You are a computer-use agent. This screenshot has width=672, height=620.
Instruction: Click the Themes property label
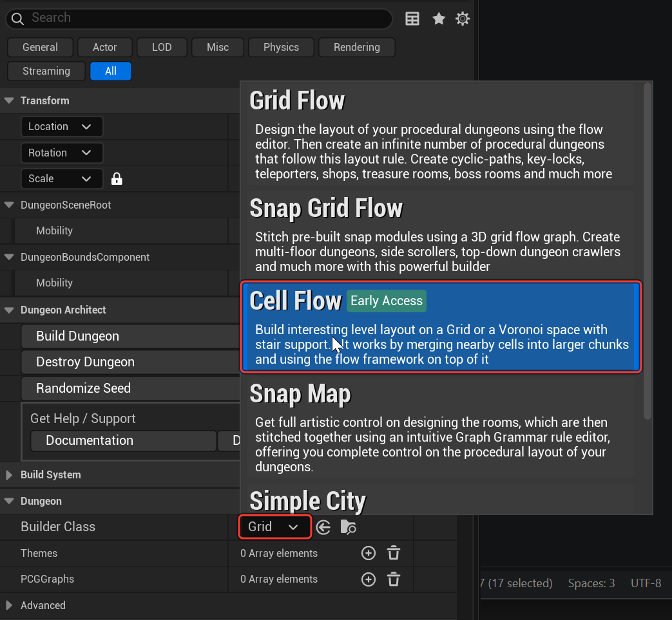pos(39,553)
